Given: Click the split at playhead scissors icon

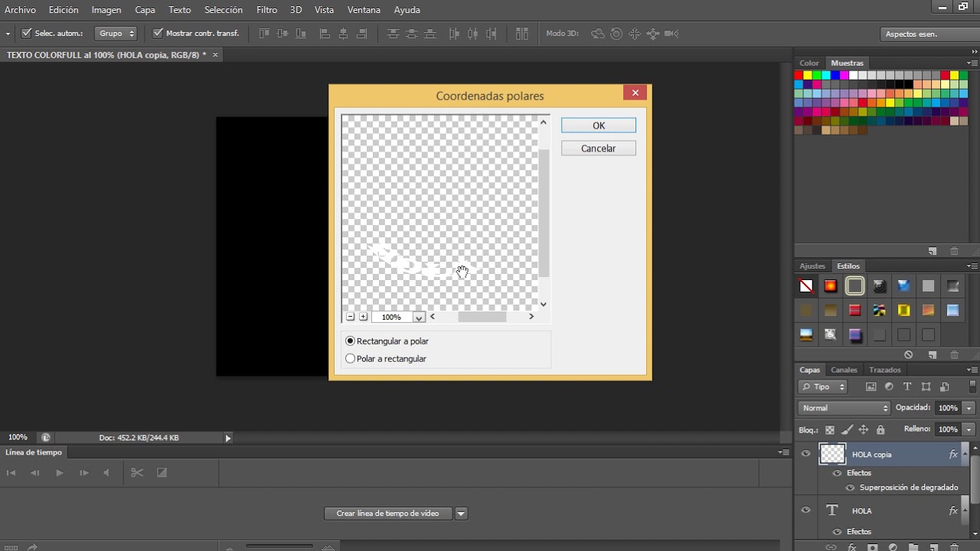Looking at the screenshot, I should 137,473.
